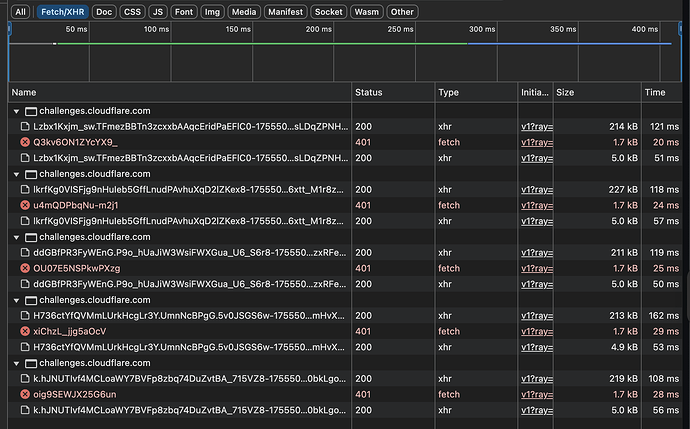Select the 50 ms ddGBfPR3FyWEnG xhr request

(345, 284)
